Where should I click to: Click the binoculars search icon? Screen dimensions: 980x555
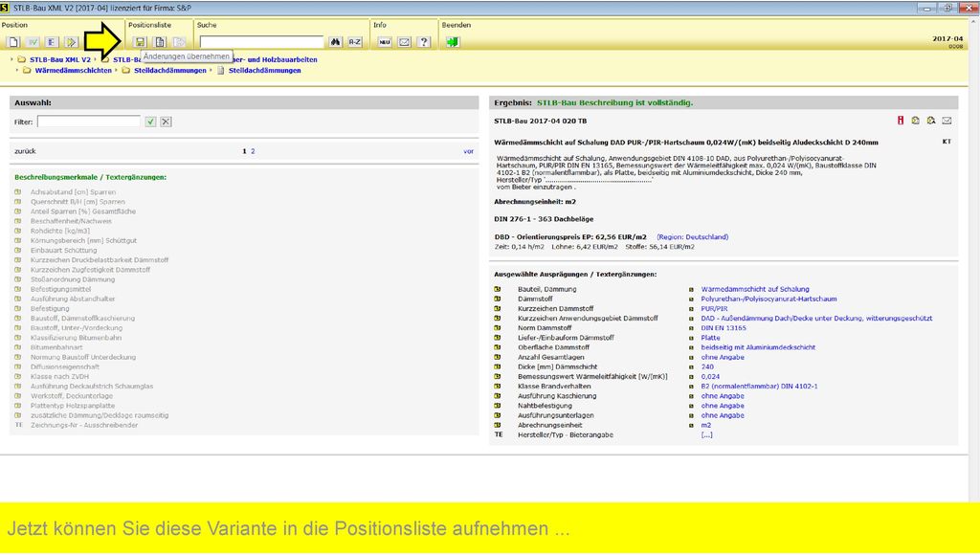tap(336, 42)
